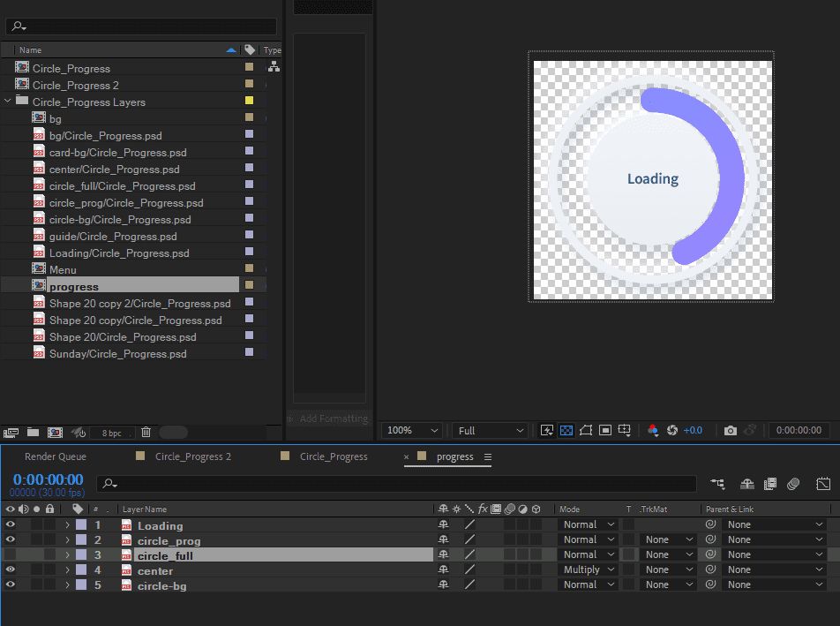Image resolution: width=840 pixels, height=626 pixels.
Task: Open the progress panel menu icon
Action: (x=487, y=456)
